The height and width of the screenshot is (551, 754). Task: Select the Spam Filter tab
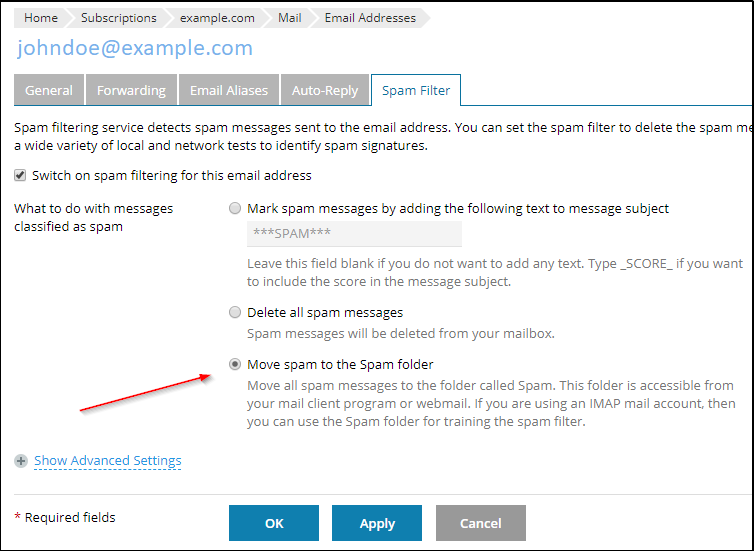click(415, 90)
